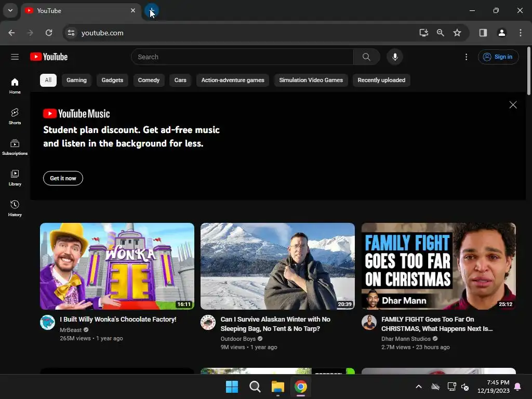Open title 'Can I Survive Alaskan Winter'
The height and width of the screenshot is (399, 532).
point(275,324)
